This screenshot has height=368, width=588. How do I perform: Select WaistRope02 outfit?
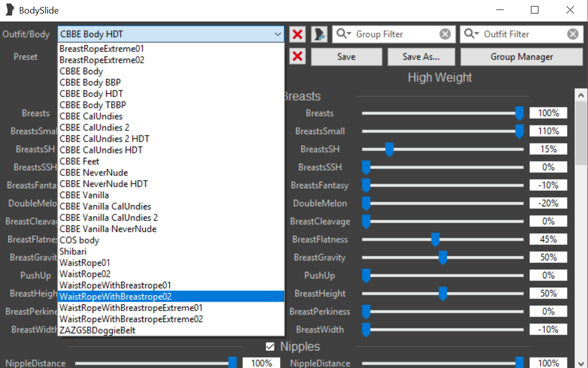point(171,273)
